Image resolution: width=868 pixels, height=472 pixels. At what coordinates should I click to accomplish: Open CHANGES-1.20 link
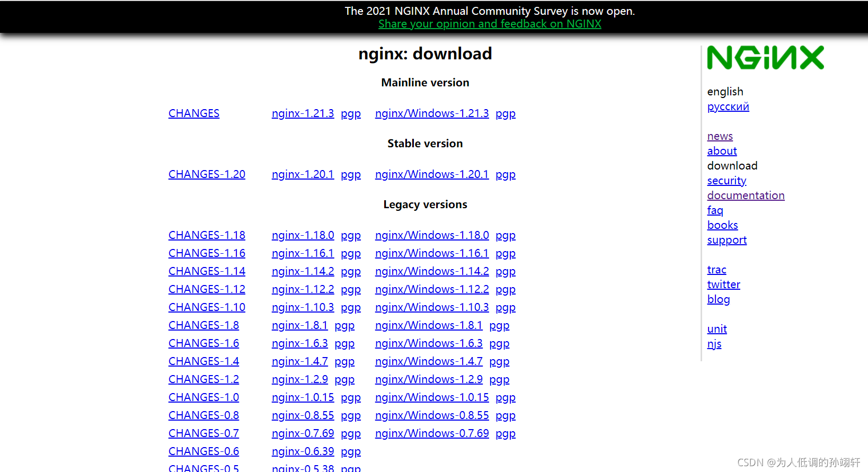pyautogui.click(x=207, y=174)
